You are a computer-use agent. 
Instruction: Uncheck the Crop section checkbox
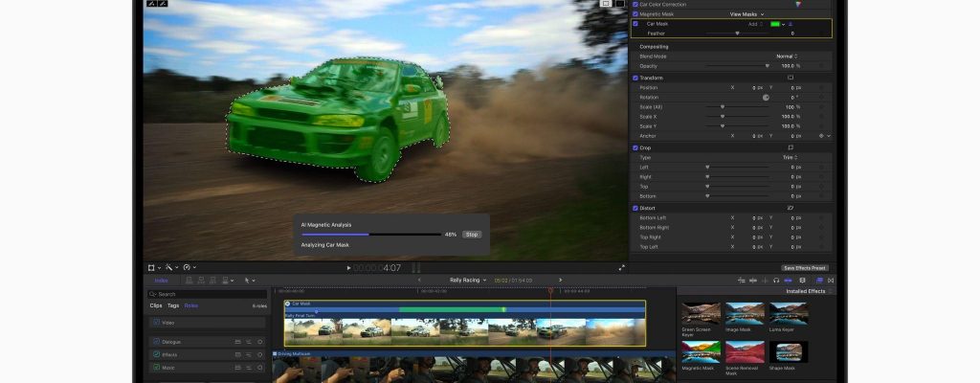pos(635,147)
